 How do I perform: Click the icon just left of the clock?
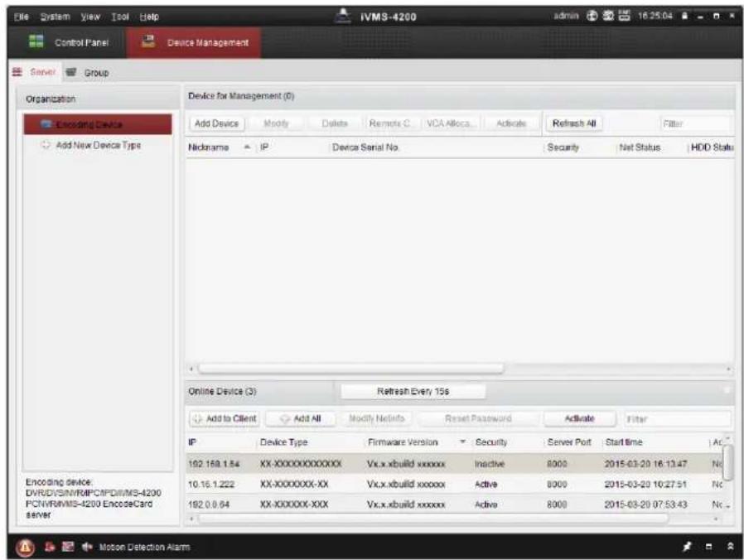coord(625,16)
